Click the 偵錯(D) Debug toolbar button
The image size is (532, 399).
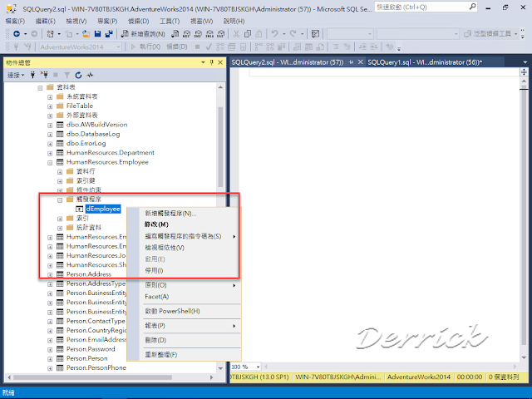[x=177, y=47]
